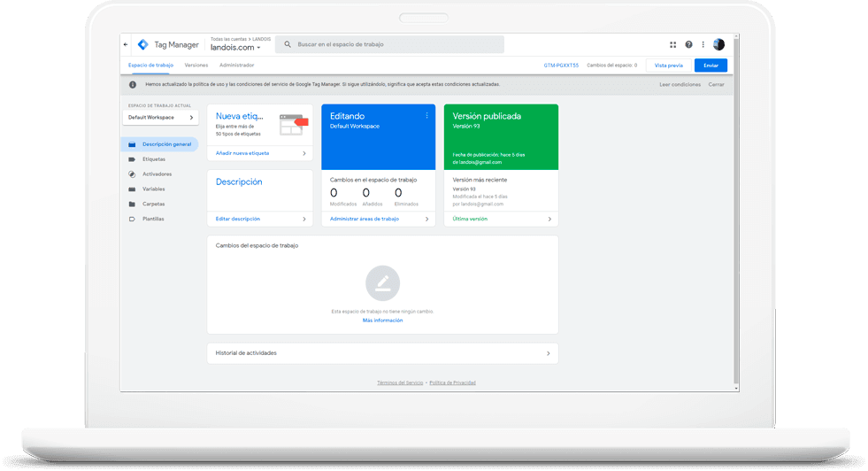
Task: Open the Google apps grid icon
Action: click(x=672, y=44)
